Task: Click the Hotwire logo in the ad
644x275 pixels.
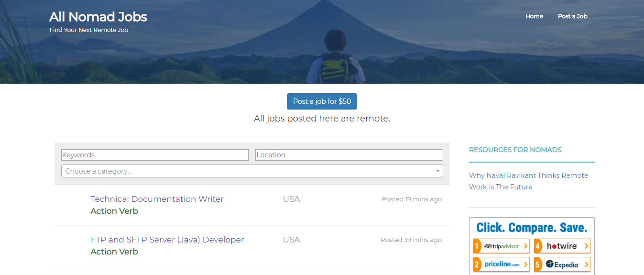Action: coord(562,246)
